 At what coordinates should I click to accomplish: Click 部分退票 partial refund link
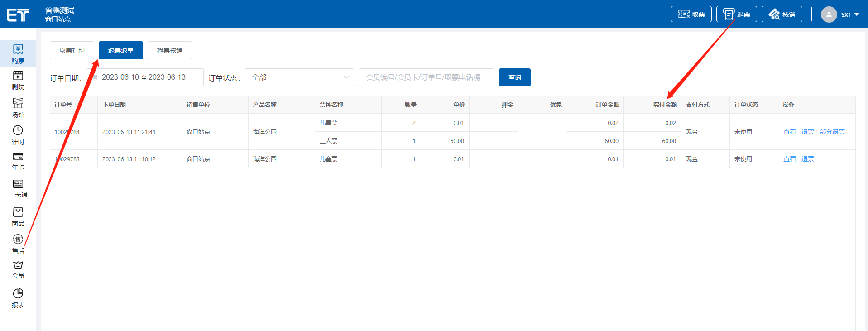pyautogui.click(x=832, y=132)
